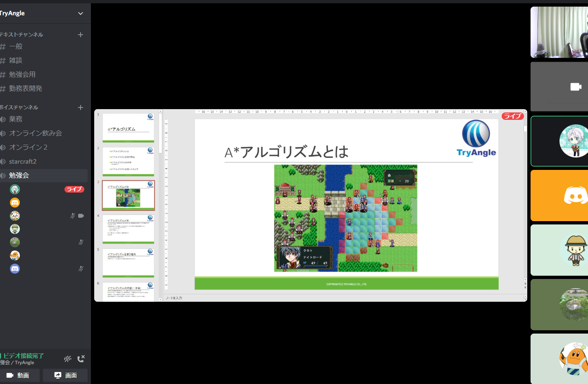Focus the webcam video tile with curtains
588x384 pixels.
pyautogui.click(x=559, y=32)
